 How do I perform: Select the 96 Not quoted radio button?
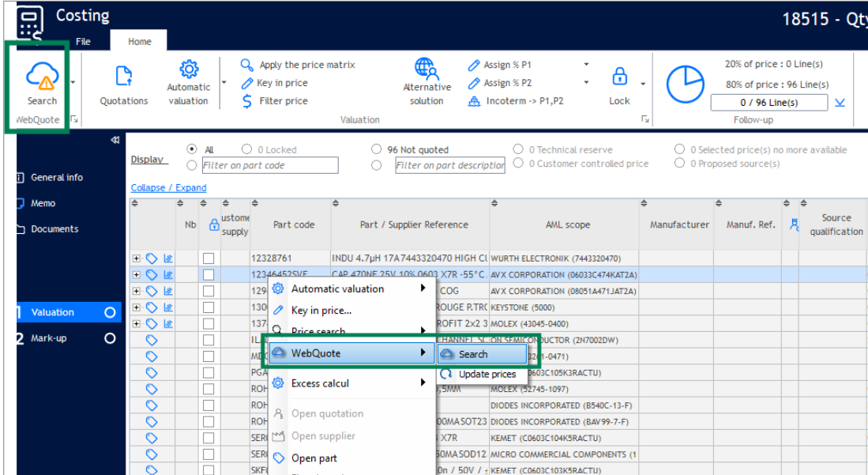click(377, 149)
